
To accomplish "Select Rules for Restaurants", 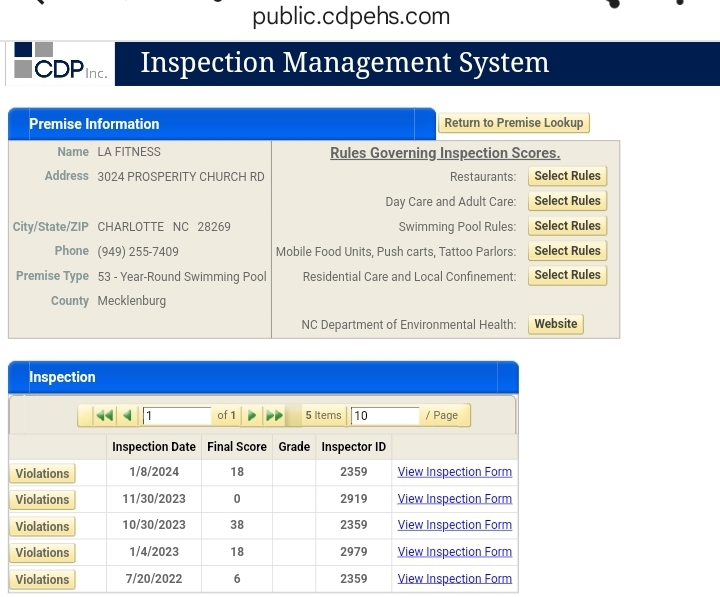I will pos(567,176).
